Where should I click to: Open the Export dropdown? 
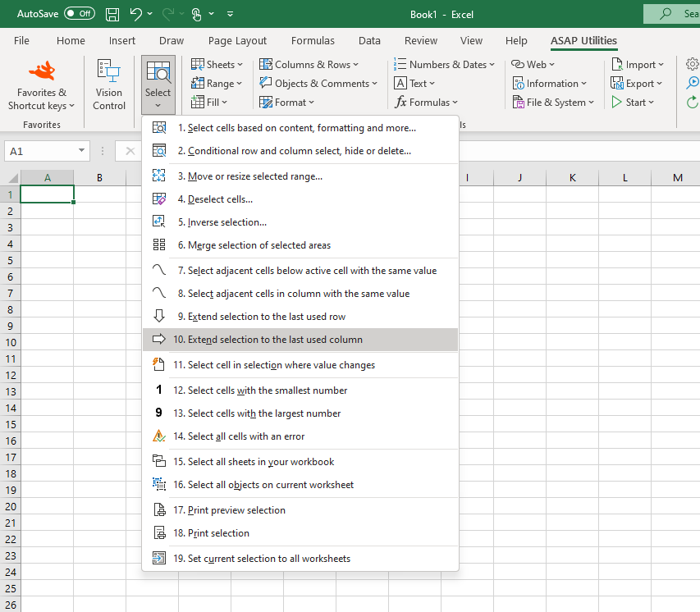pos(637,84)
